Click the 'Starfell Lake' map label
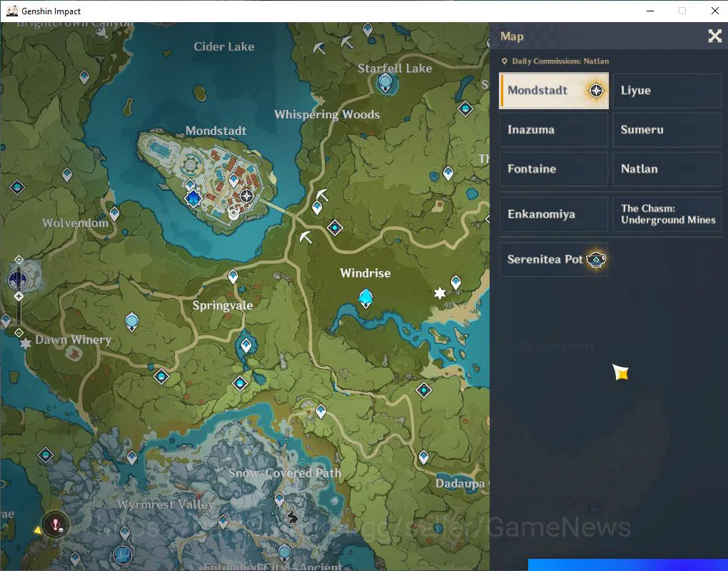The height and width of the screenshot is (571, 728). 395,69
